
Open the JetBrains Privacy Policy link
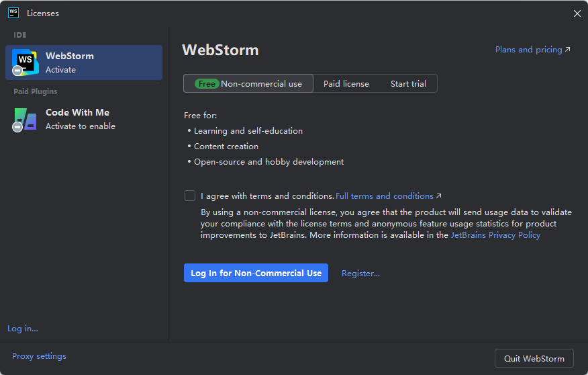pos(495,235)
